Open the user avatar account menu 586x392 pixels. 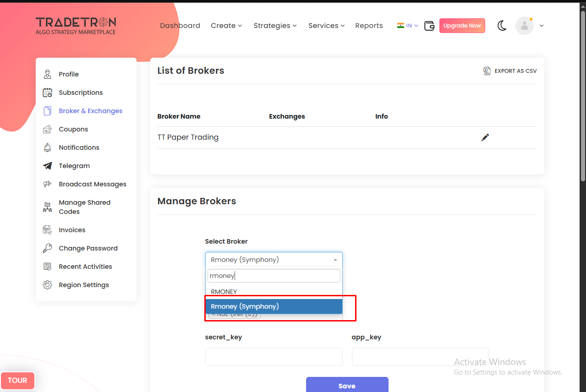pyautogui.click(x=525, y=26)
